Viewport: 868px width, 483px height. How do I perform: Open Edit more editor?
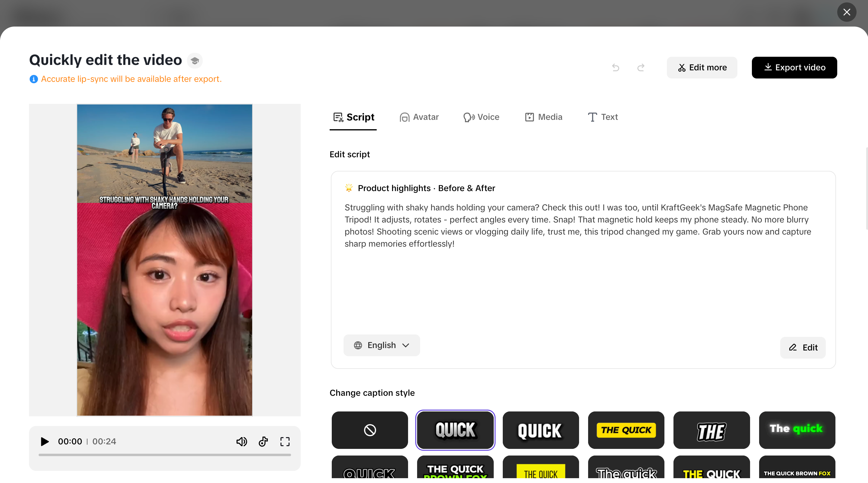(702, 67)
